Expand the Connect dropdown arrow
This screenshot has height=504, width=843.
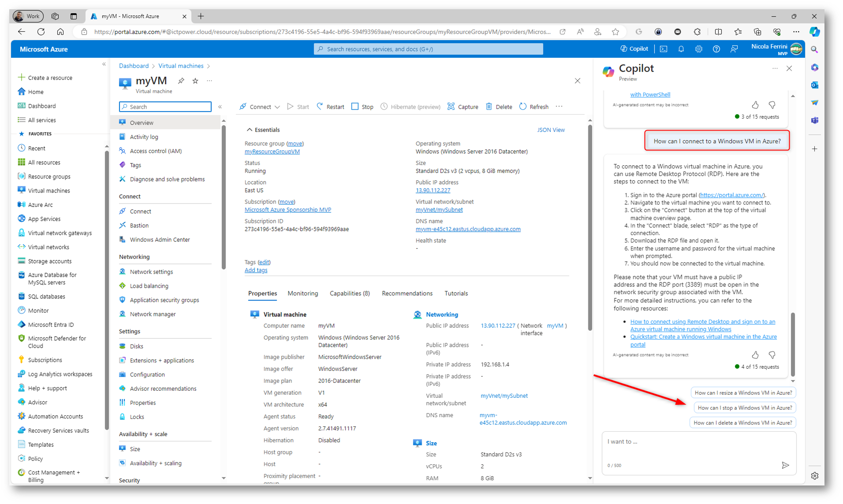tap(277, 107)
